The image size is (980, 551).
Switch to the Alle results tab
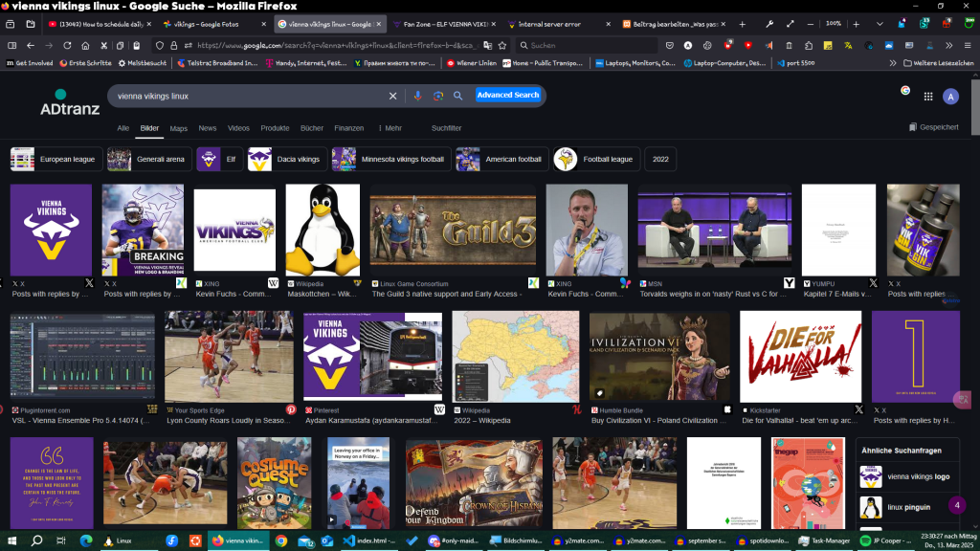[x=123, y=128]
